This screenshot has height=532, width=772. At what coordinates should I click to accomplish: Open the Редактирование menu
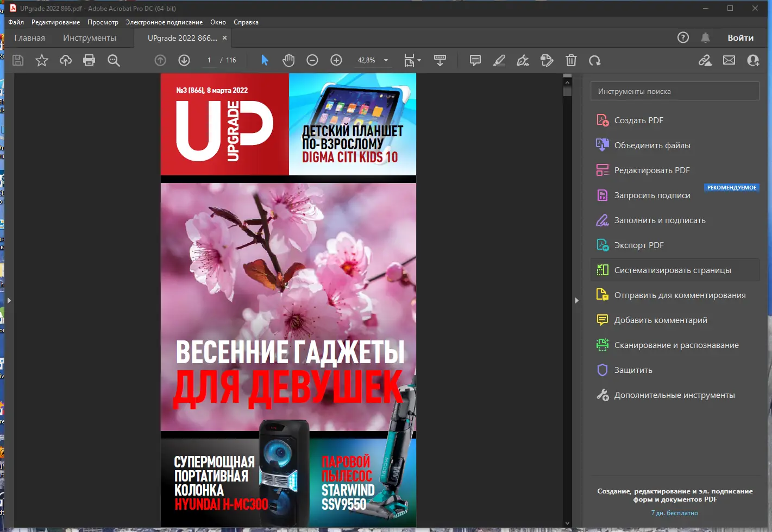56,22
